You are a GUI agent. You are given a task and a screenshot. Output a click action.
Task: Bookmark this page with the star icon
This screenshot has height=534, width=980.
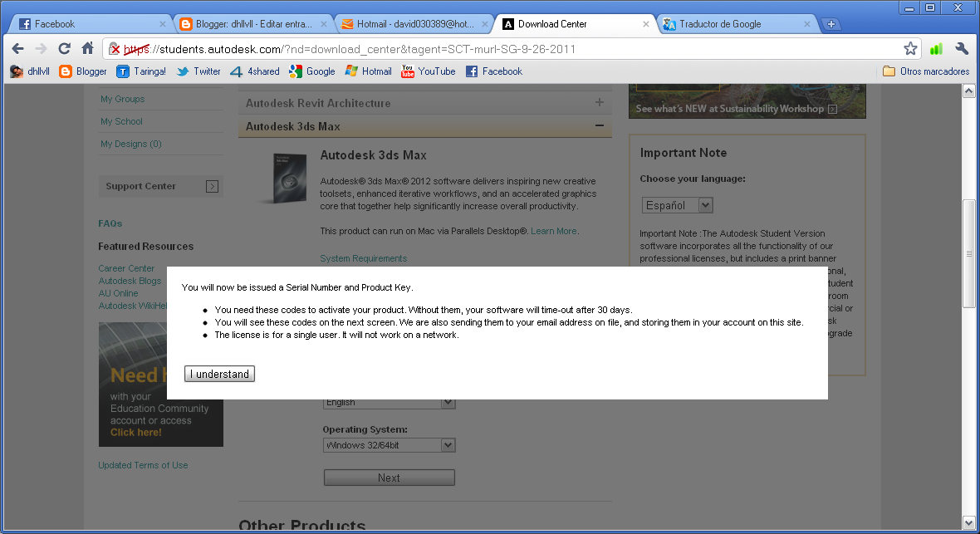click(x=910, y=49)
